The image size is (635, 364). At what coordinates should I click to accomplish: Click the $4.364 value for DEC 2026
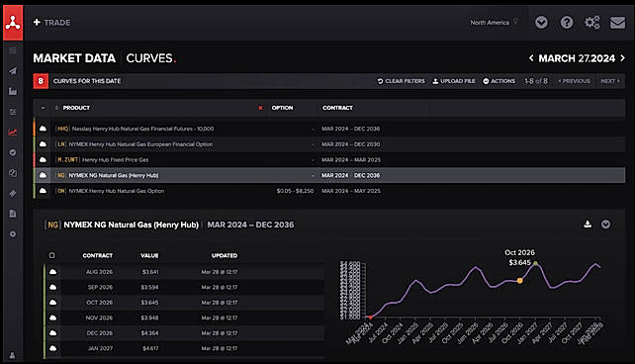coord(149,332)
